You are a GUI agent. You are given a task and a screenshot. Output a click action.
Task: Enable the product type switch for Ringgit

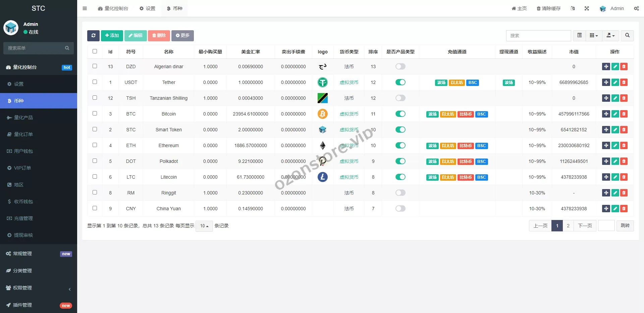tap(400, 193)
